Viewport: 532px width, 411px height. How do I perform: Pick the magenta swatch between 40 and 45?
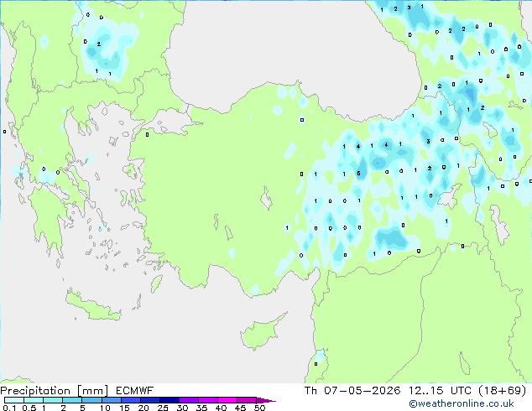227,400
